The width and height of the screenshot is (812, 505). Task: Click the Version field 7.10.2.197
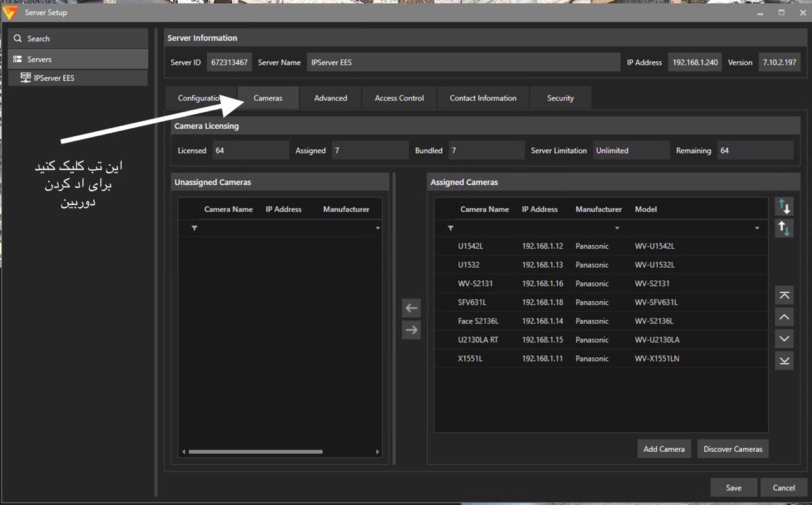pyautogui.click(x=780, y=62)
